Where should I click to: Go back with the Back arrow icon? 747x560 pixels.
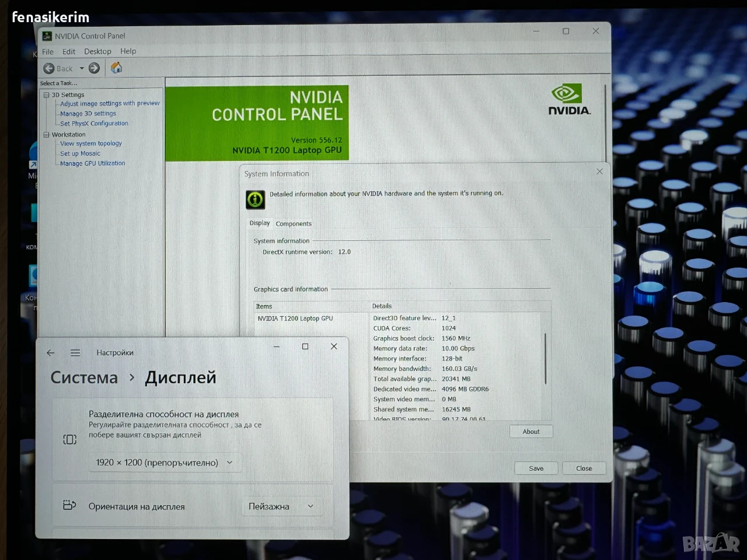tap(49, 68)
